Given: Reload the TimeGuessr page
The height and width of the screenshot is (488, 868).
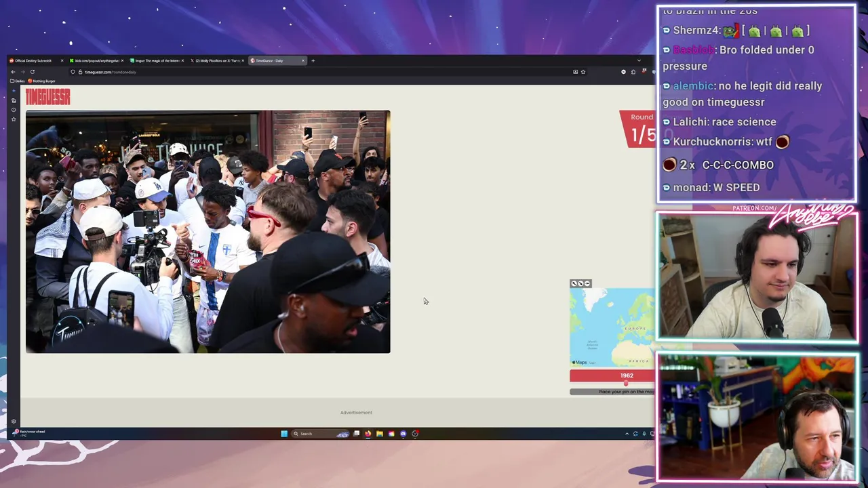Looking at the screenshot, I should (32, 72).
